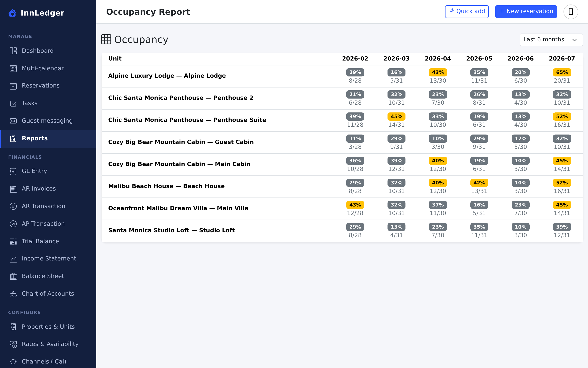The width and height of the screenshot is (588, 368).
Task: Click Beach House 42% badge in 2026-05
Action: [x=479, y=183]
